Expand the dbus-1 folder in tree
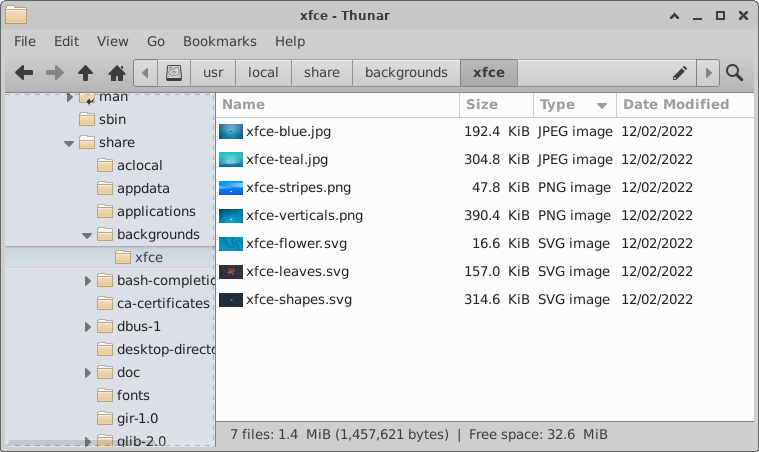Viewport: 759px width, 452px height. click(88, 327)
